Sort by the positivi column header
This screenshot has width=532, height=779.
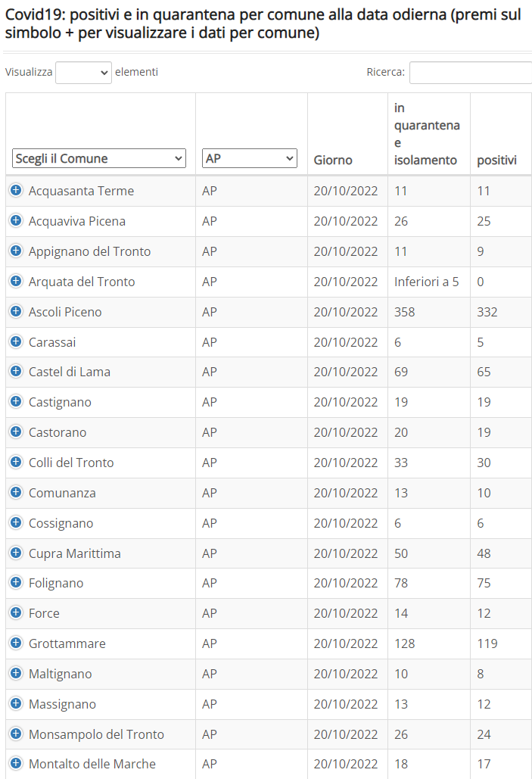(x=496, y=160)
